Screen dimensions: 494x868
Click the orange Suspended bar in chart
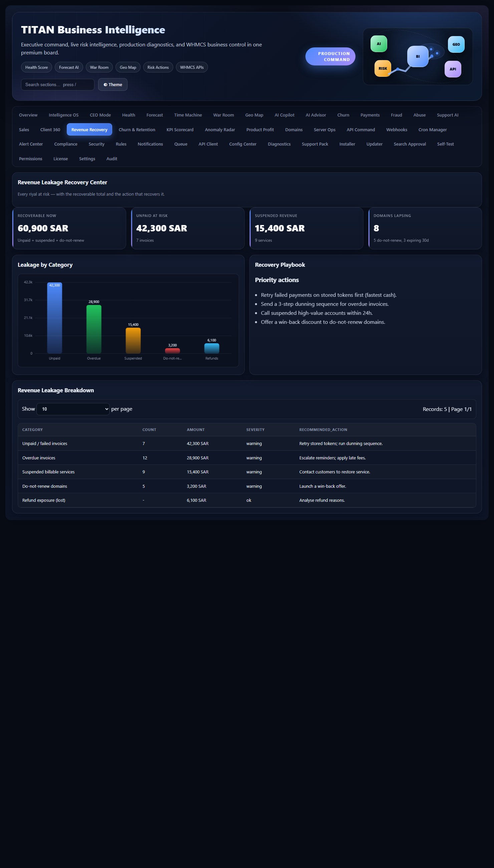[133, 340]
